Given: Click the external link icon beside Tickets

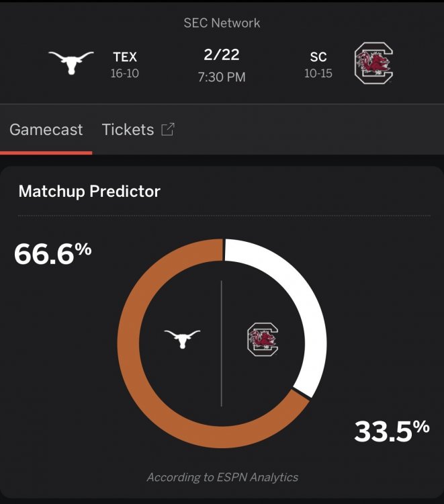Looking at the screenshot, I should 168,130.
